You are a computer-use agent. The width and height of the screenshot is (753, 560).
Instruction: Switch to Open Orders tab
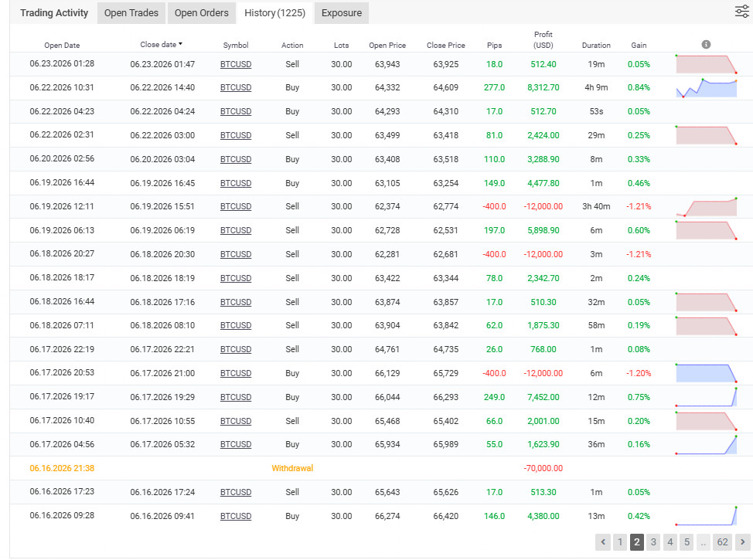click(x=201, y=13)
